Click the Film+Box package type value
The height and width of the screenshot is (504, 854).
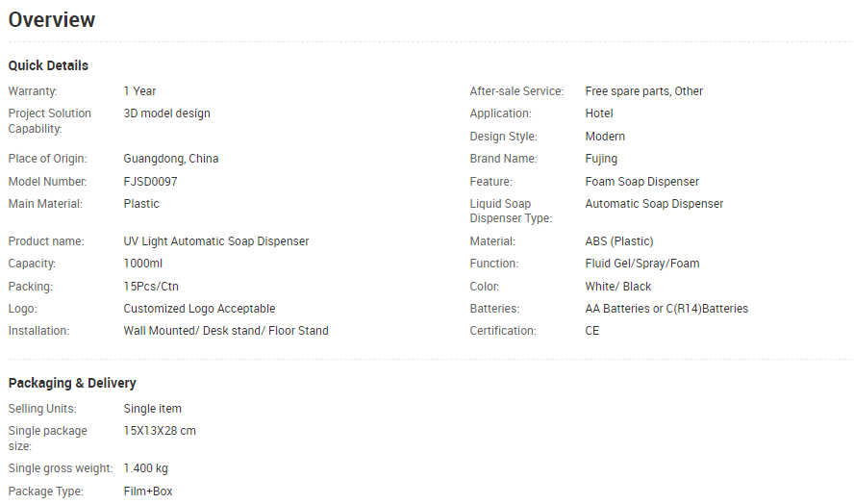147,491
